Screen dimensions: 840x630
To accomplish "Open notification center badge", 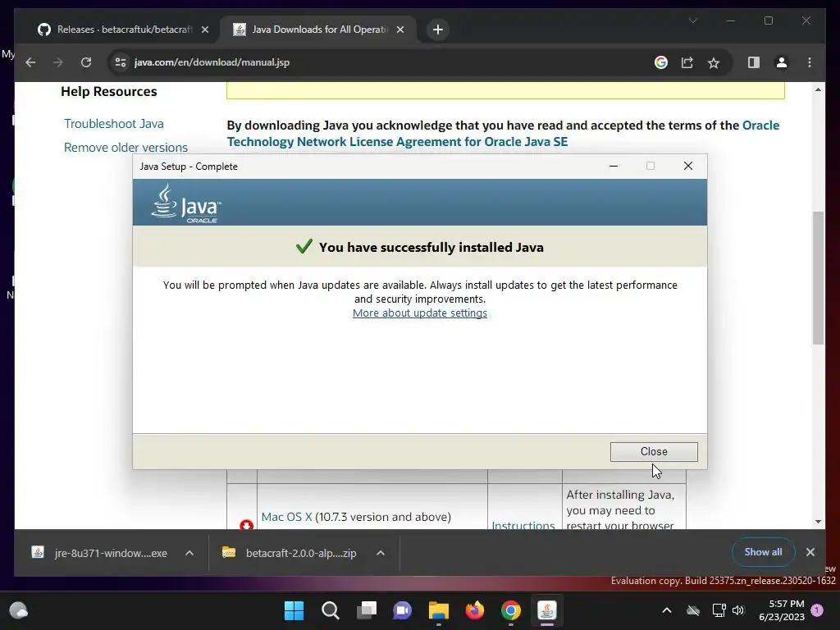I will click(817, 610).
